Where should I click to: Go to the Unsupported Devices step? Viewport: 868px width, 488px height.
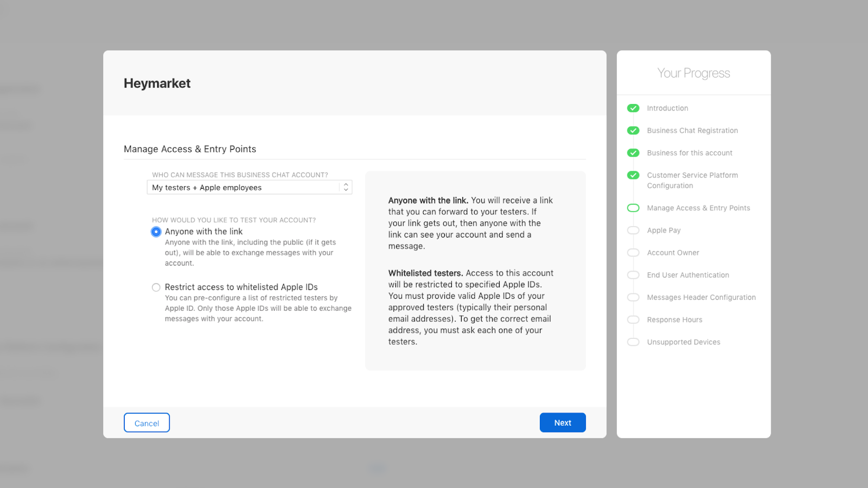(684, 342)
